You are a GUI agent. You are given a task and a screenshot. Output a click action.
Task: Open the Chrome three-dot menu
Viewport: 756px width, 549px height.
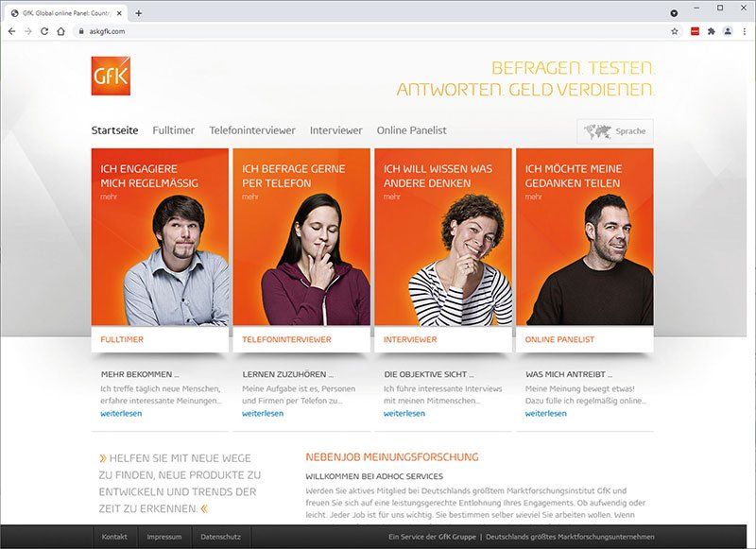tap(745, 31)
